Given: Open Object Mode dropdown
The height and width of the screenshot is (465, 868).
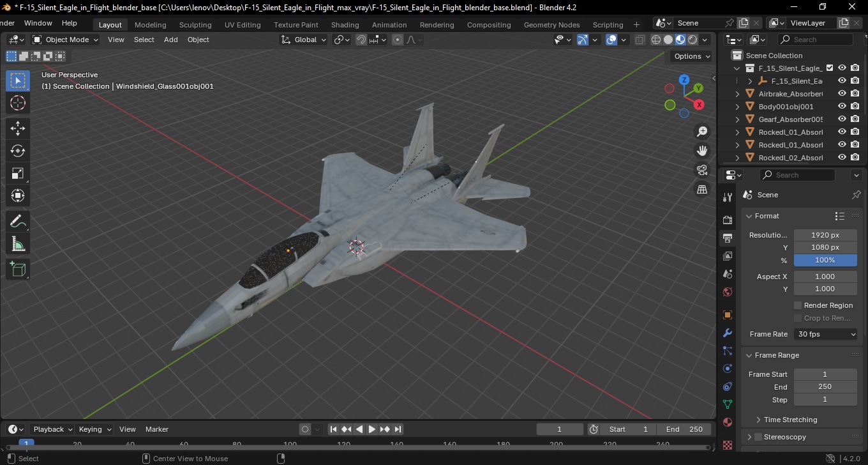Looking at the screenshot, I should pyautogui.click(x=65, y=40).
